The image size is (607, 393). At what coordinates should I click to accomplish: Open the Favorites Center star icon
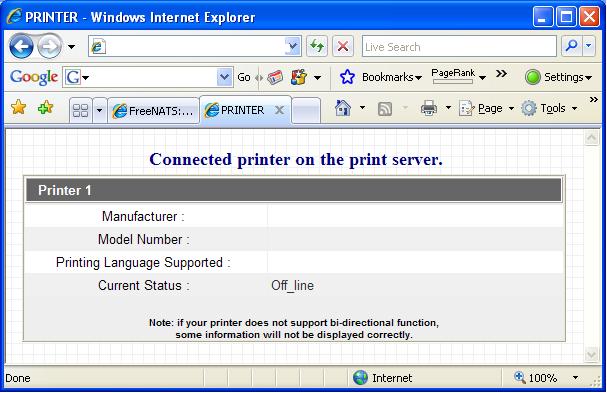pos(19,107)
